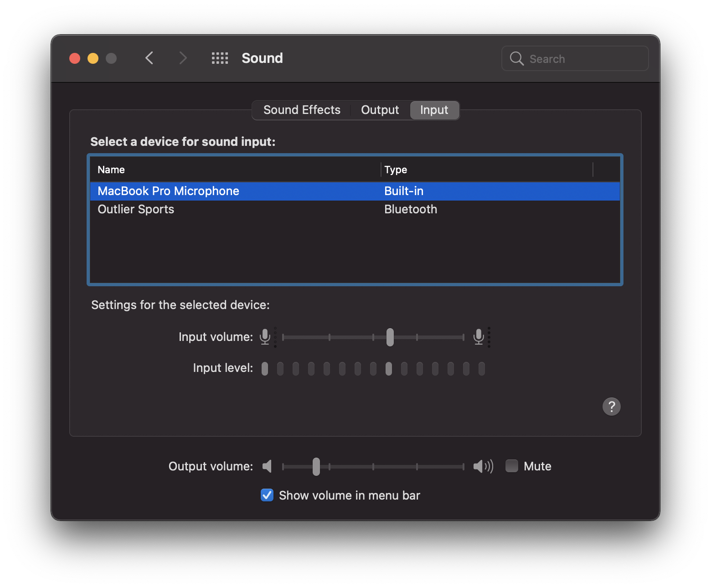The width and height of the screenshot is (711, 588).
Task: Select the Input tab
Action: [x=434, y=110]
